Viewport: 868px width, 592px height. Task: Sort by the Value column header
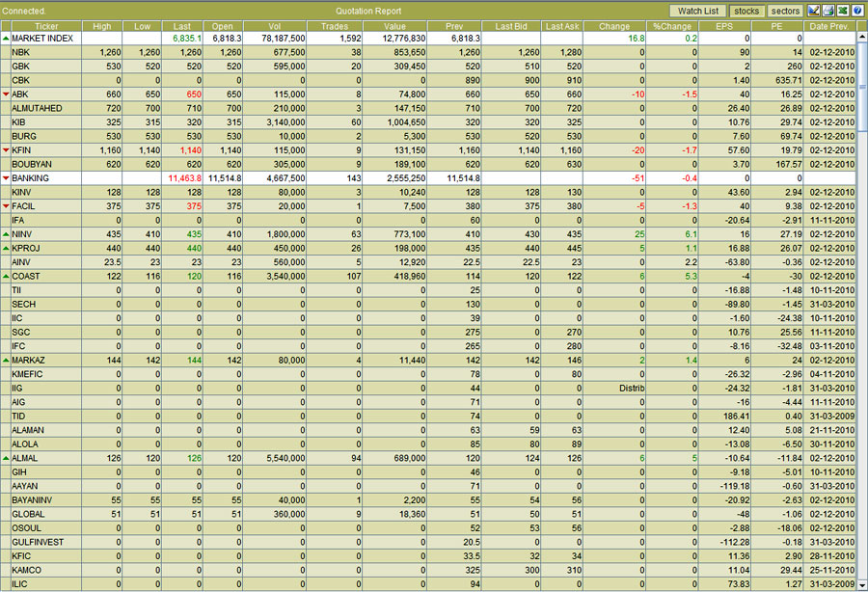click(394, 26)
